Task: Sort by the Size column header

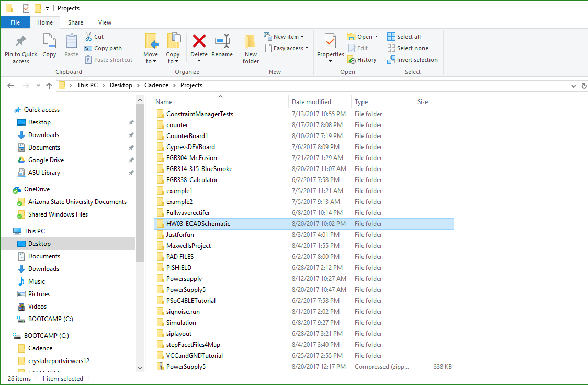Action: [x=435, y=102]
